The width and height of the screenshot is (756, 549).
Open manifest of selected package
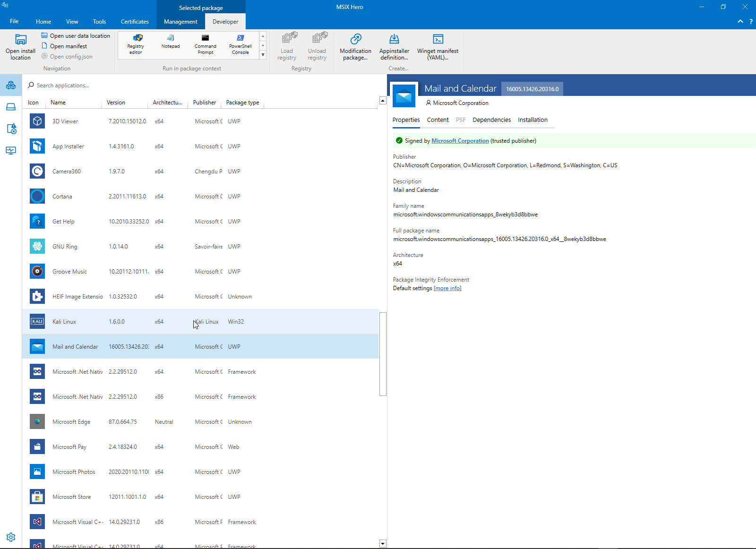64,46
